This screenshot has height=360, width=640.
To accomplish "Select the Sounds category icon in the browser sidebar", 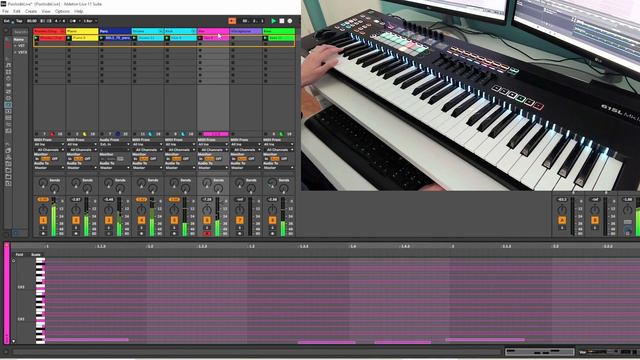I will [x=8, y=65].
